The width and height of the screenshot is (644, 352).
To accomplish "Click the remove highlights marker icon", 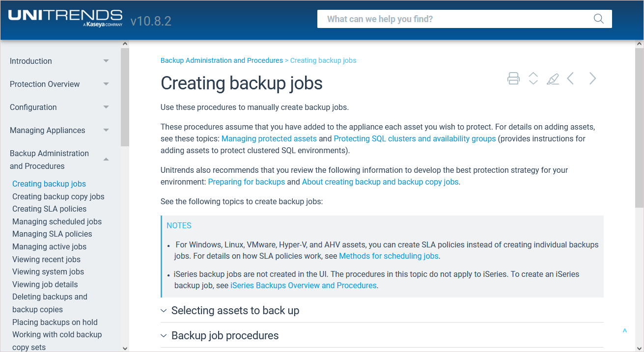I will (x=553, y=79).
